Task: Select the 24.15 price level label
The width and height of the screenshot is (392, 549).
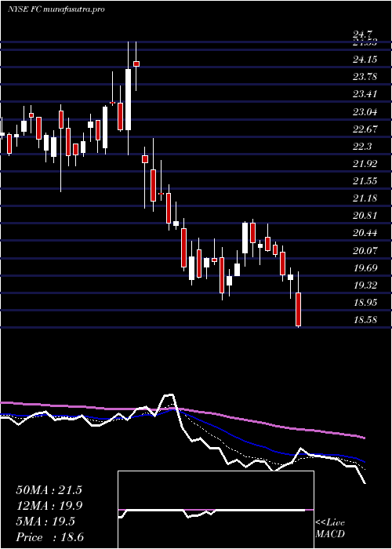Action: (x=365, y=60)
